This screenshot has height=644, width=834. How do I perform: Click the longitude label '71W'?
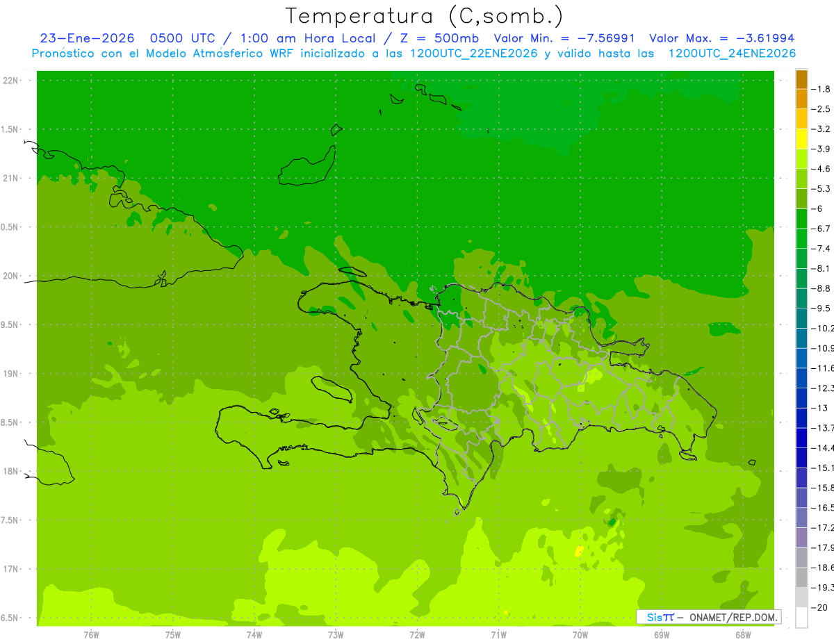click(498, 634)
